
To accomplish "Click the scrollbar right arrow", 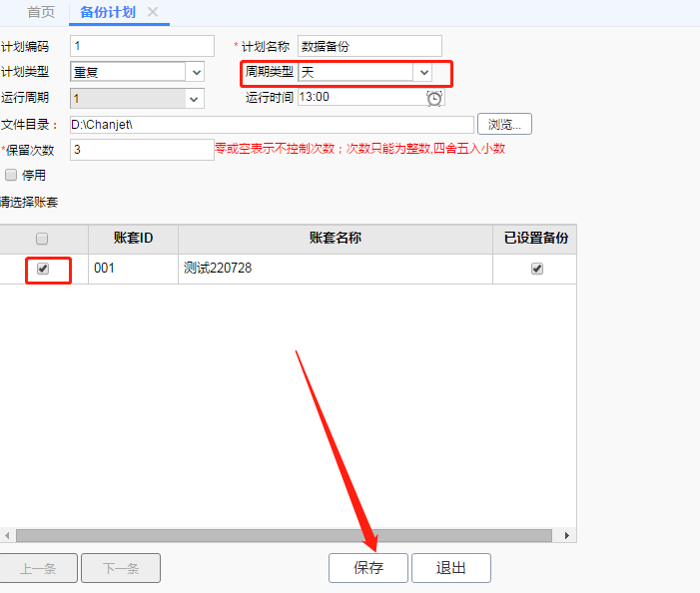I will 566,535.
